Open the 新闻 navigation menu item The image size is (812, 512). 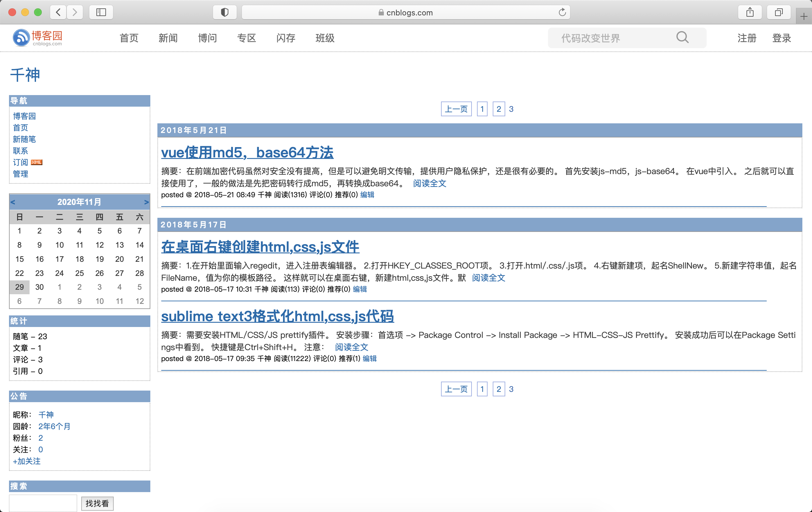[x=168, y=38]
